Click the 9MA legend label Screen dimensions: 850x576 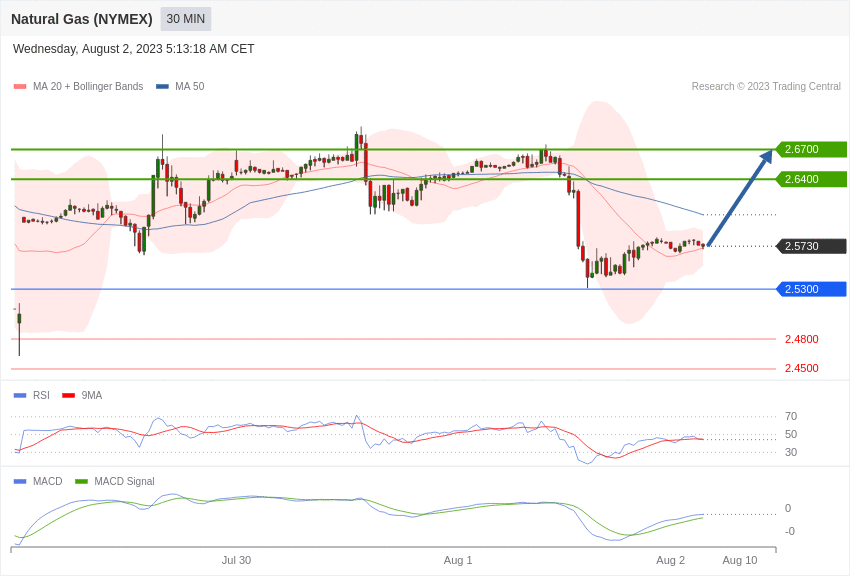click(x=92, y=396)
